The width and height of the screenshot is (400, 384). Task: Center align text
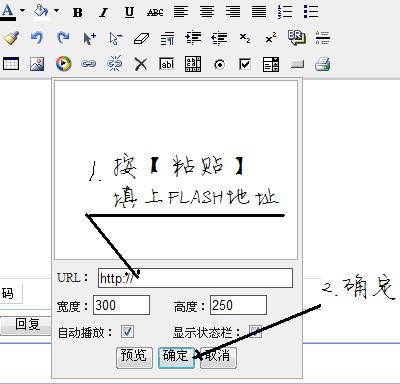pyautogui.click(x=207, y=12)
